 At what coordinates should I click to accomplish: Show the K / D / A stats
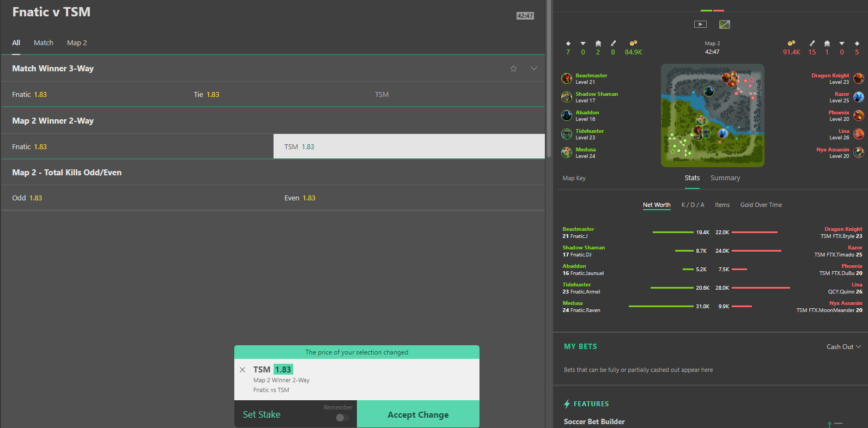point(693,205)
